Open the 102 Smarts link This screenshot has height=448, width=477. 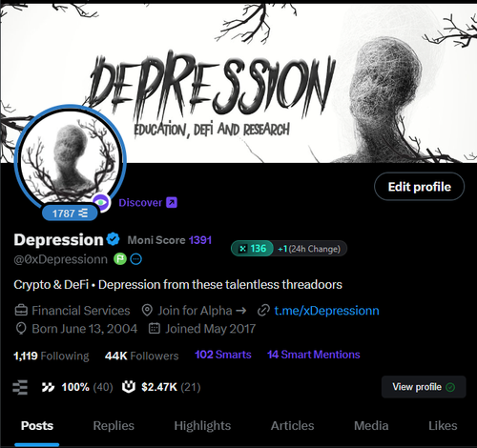pos(223,355)
